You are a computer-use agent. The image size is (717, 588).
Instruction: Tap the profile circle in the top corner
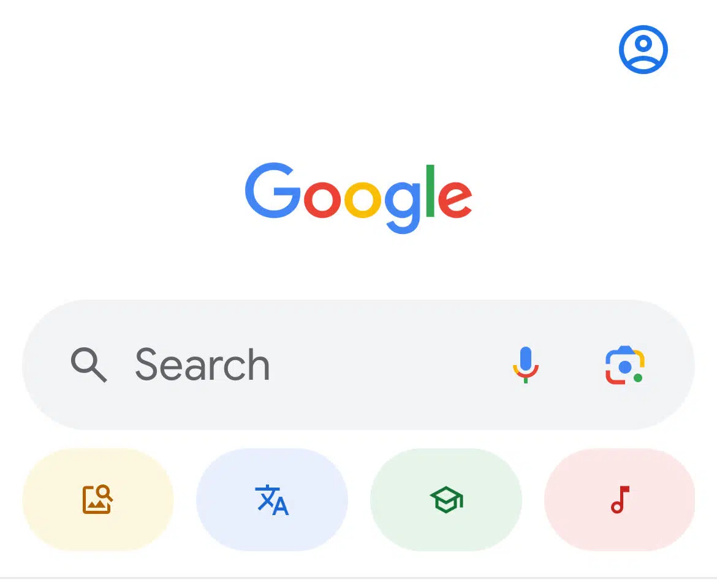click(x=643, y=50)
